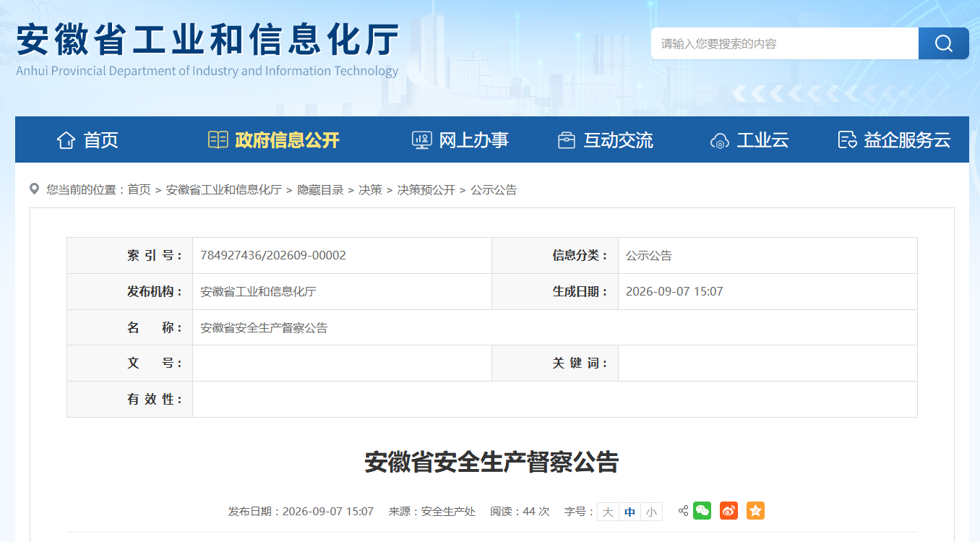Click the 来源：安全生产处 text

[x=432, y=512]
